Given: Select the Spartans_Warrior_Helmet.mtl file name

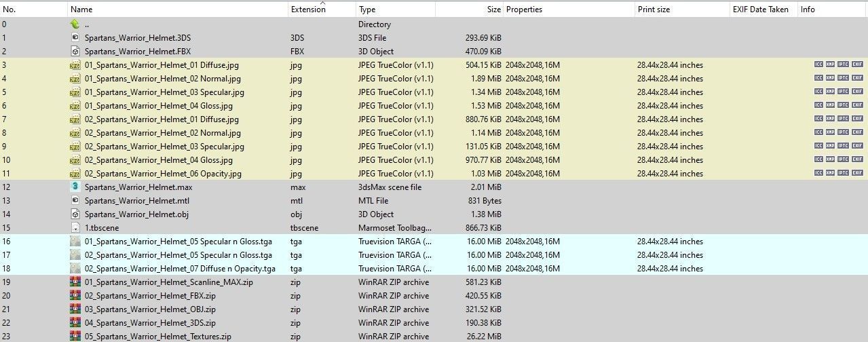Looking at the screenshot, I should tap(136, 200).
